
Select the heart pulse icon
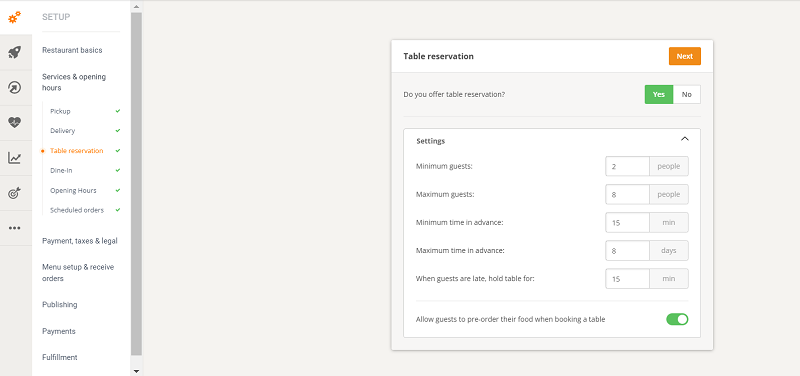tap(15, 122)
